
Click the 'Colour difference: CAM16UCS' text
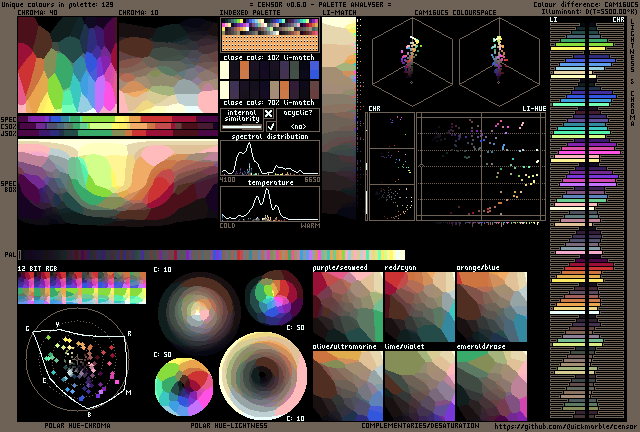click(x=584, y=4)
